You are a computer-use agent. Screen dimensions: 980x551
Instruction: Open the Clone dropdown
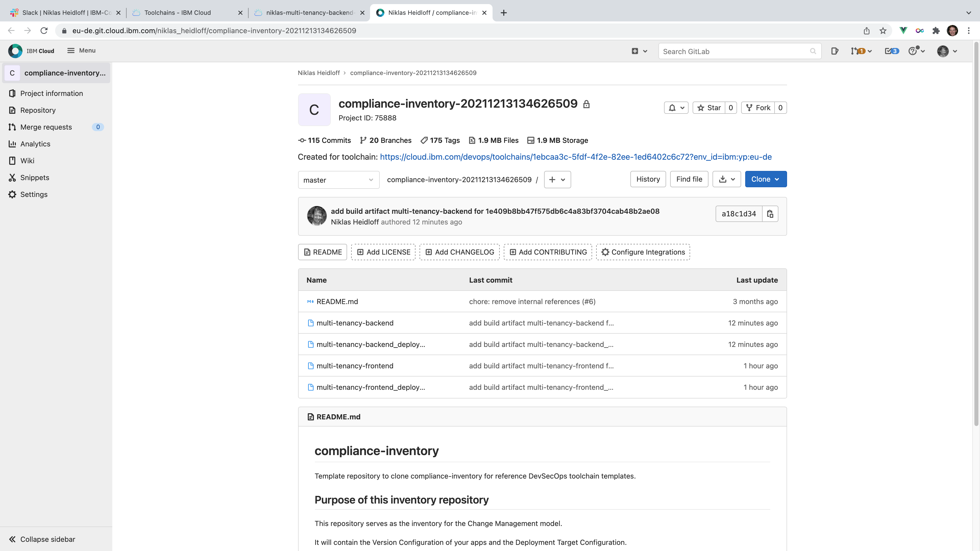point(765,179)
